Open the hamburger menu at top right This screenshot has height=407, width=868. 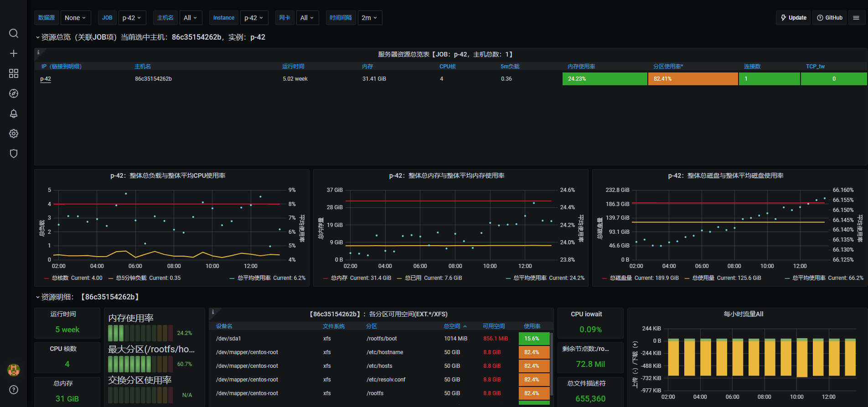856,18
